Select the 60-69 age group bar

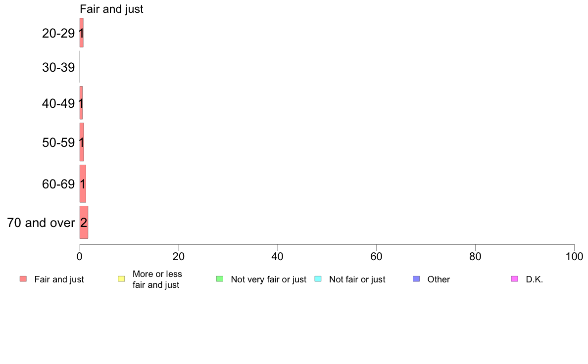pyautogui.click(x=83, y=183)
